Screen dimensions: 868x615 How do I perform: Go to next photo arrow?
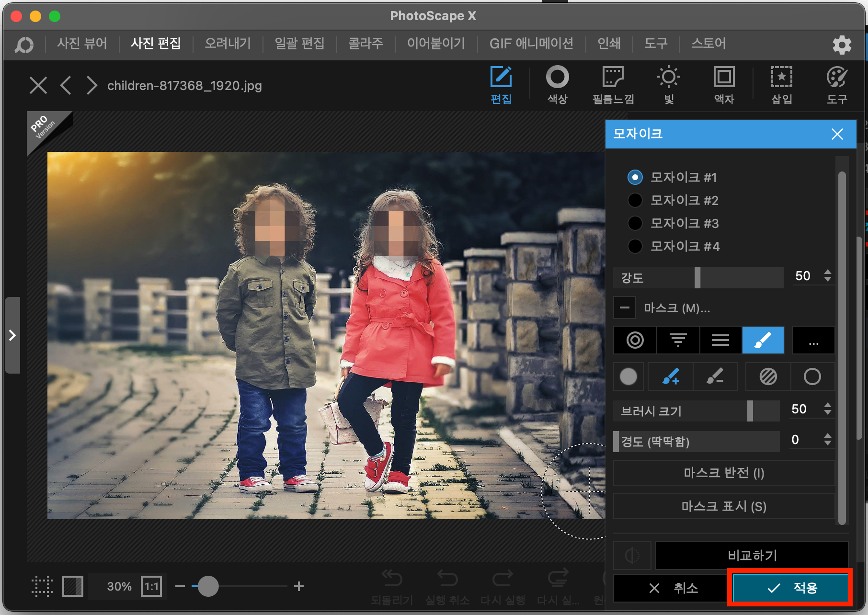click(x=91, y=86)
